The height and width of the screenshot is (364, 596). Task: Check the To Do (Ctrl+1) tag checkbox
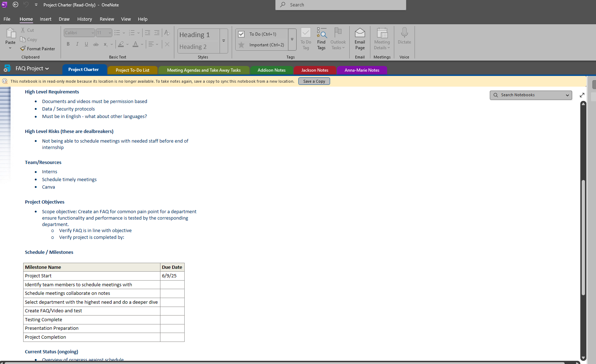241,34
